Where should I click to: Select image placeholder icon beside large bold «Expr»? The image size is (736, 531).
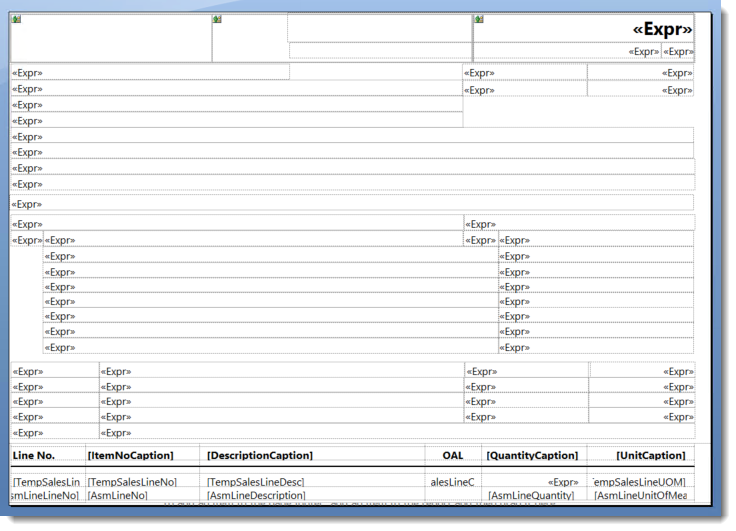pyautogui.click(x=478, y=19)
